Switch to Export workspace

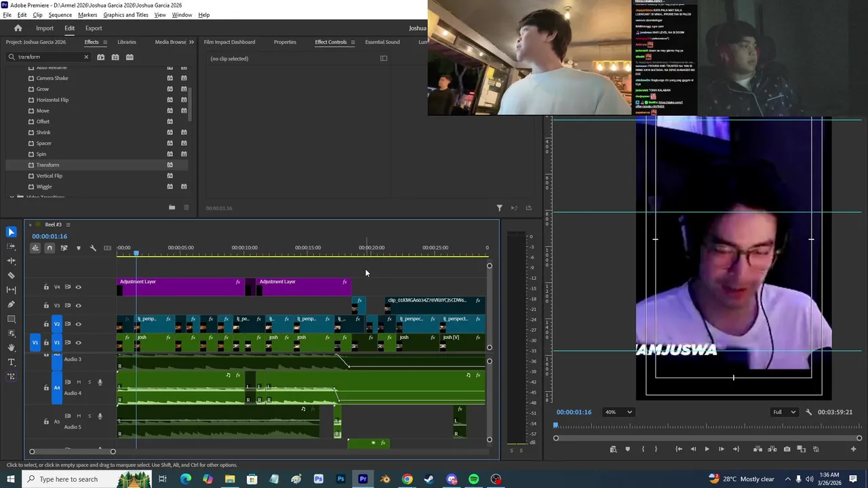pos(94,28)
